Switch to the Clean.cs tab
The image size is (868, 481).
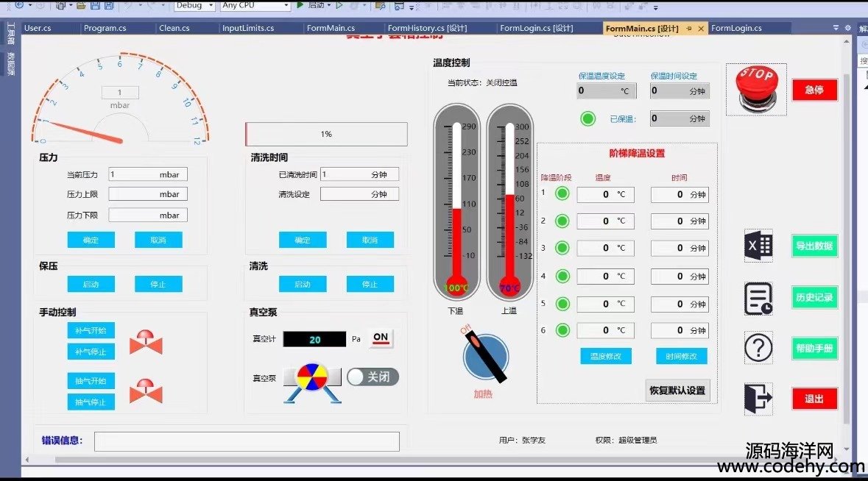point(174,28)
